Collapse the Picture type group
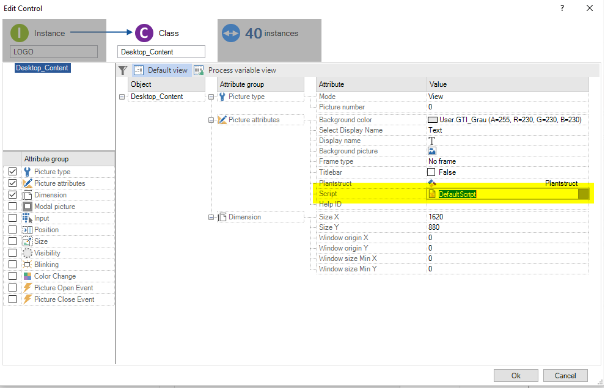 (x=211, y=97)
